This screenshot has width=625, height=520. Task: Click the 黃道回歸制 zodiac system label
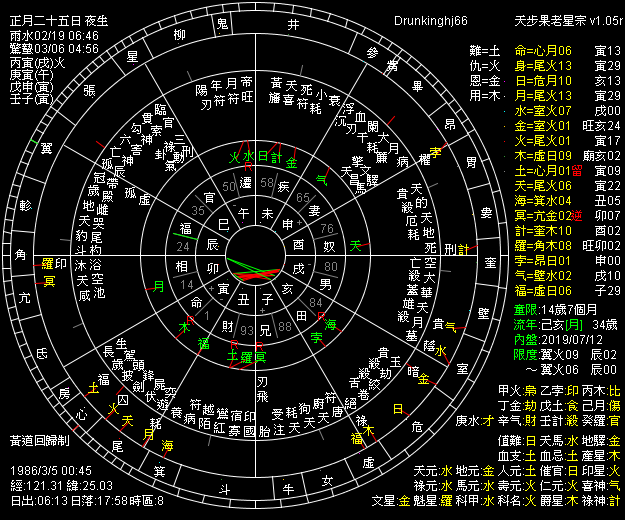tap(42, 439)
